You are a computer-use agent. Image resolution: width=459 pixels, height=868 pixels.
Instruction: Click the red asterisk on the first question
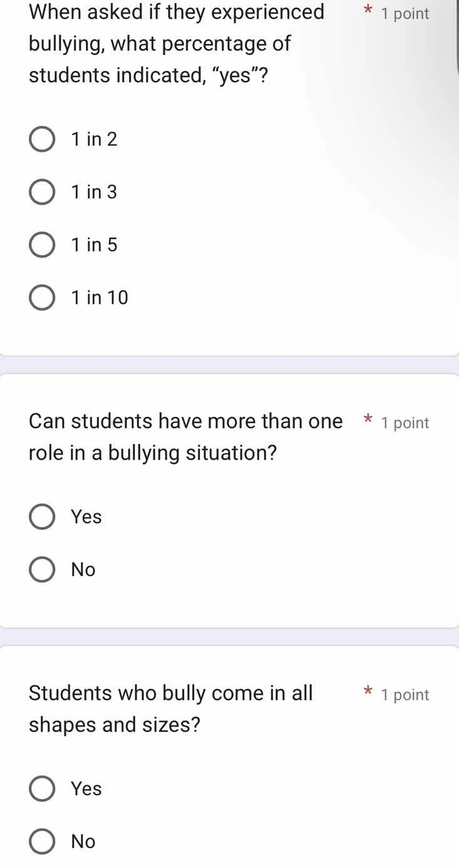click(367, 11)
